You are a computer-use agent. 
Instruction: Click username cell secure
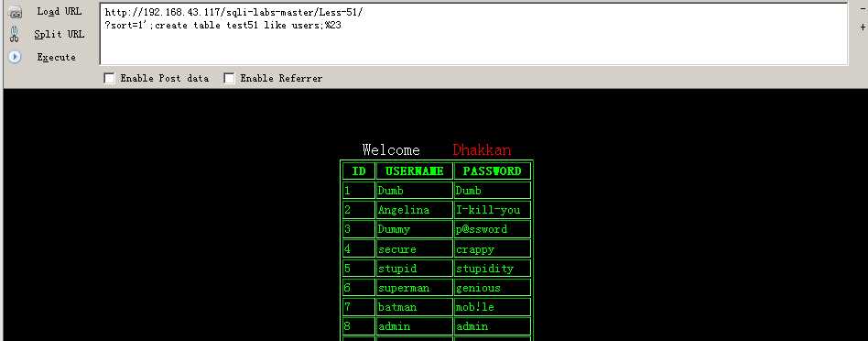pos(415,249)
